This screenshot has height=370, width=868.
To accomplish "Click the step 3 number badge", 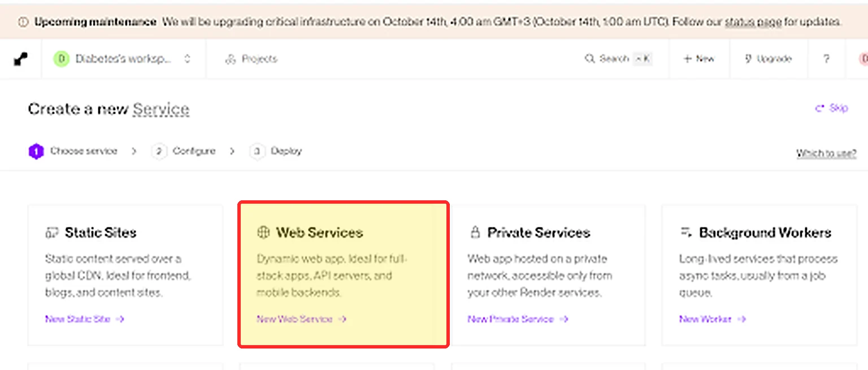I will [x=258, y=152].
